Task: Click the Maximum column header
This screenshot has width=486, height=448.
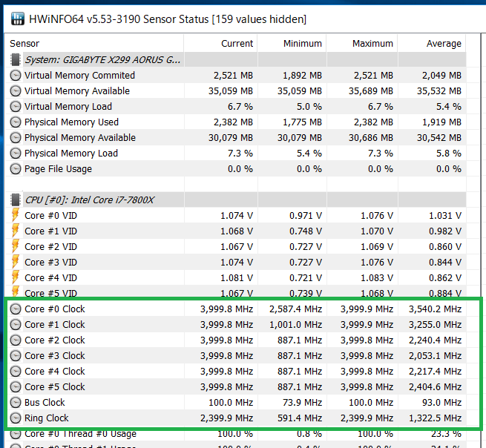Action: click(x=362, y=43)
